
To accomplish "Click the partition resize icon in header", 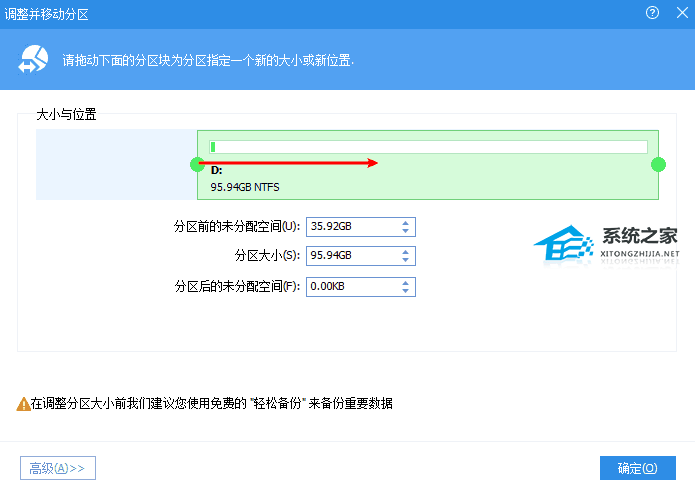I will pyautogui.click(x=33, y=59).
